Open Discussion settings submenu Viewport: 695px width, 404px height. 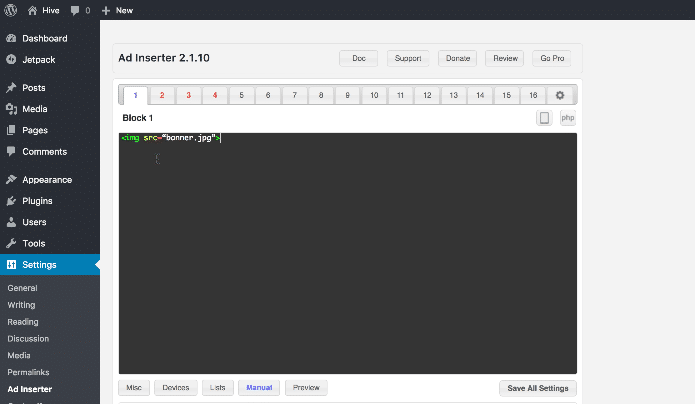[x=28, y=339]
